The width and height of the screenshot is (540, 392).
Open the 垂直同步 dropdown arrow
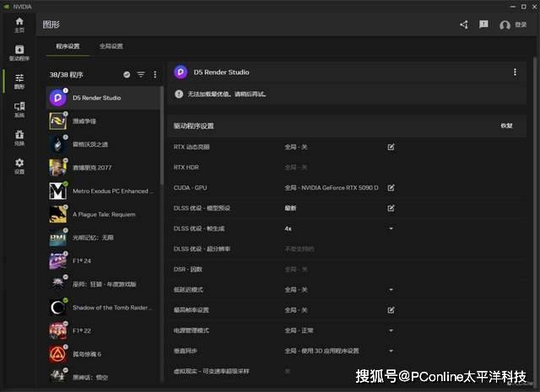coord(391,351)
